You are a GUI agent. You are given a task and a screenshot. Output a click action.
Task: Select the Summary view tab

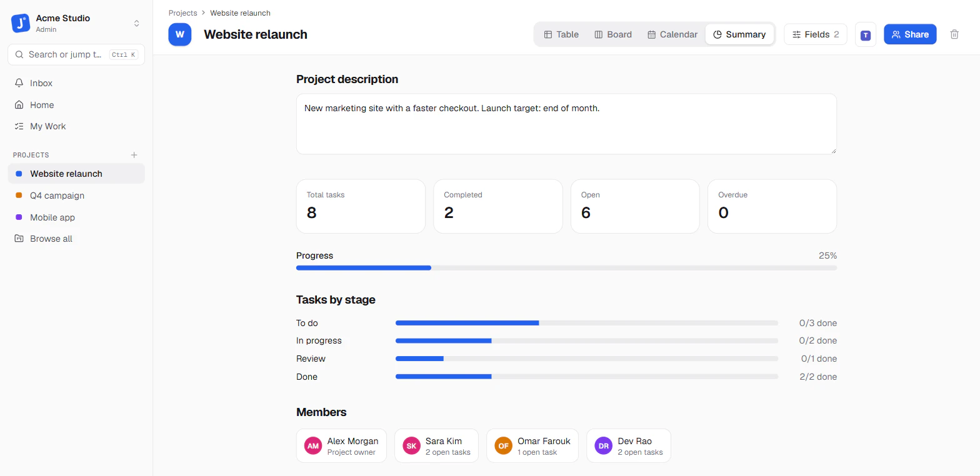click(739, 34)
